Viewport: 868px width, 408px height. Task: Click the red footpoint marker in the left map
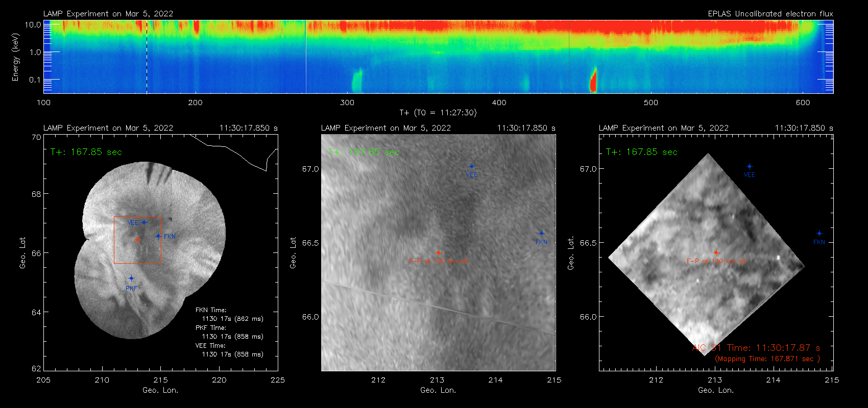(137, 240)
